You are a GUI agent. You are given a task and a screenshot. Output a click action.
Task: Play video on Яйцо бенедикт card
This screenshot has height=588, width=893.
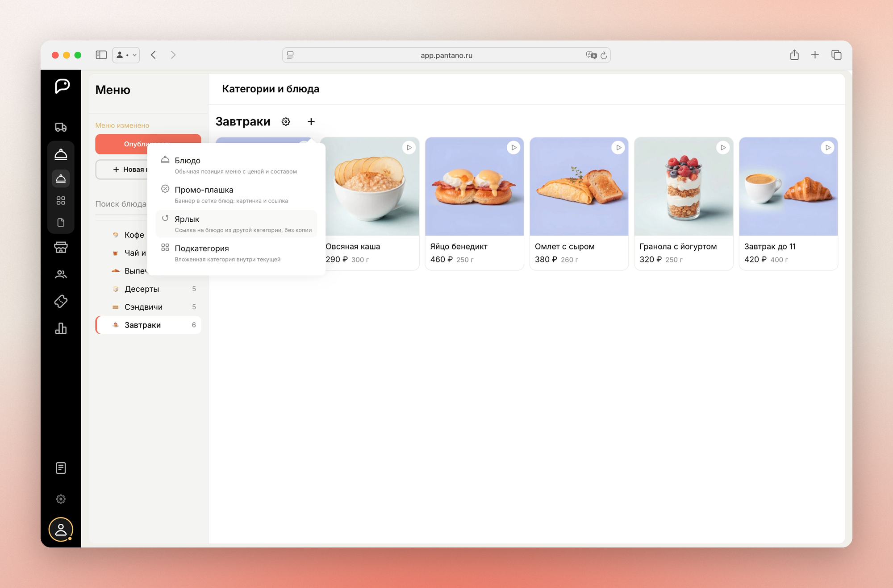pyautogui.click(x=514, y=148)
